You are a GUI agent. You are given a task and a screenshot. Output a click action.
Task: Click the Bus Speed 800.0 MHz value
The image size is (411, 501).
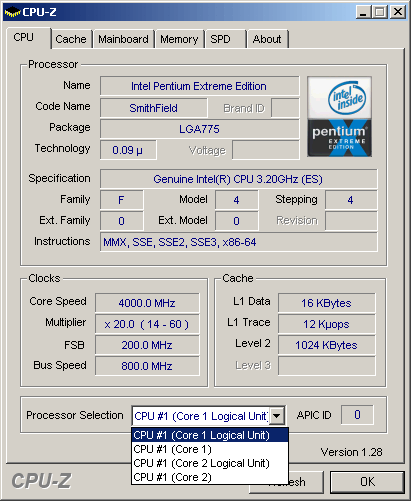(147, 366)
